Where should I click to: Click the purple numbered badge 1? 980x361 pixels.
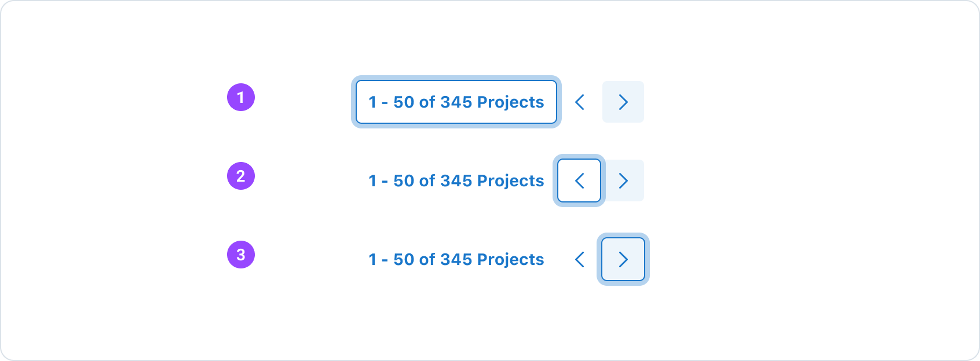coord(241,98)
